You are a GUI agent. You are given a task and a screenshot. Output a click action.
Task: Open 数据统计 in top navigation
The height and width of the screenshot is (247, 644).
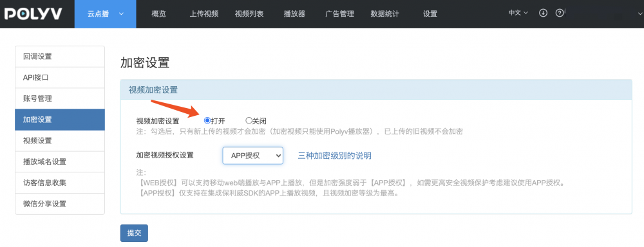385,14
